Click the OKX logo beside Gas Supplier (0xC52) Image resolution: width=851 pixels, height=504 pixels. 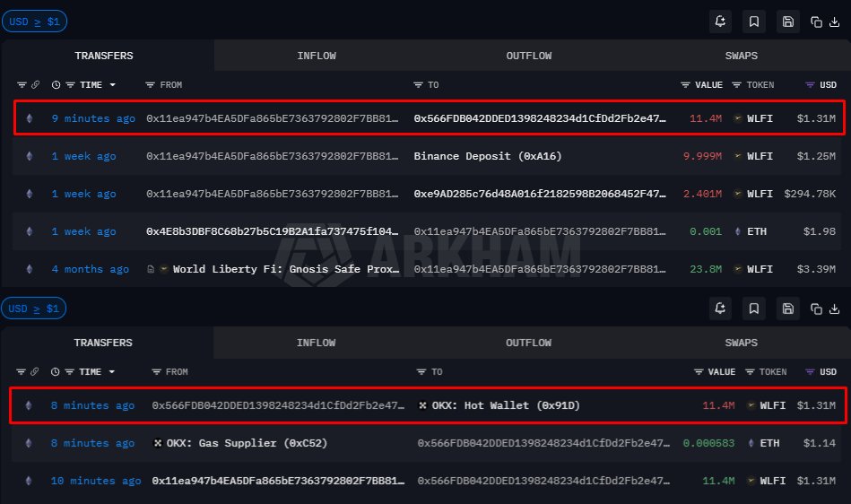pyautogui.click(x=158, y=443)
